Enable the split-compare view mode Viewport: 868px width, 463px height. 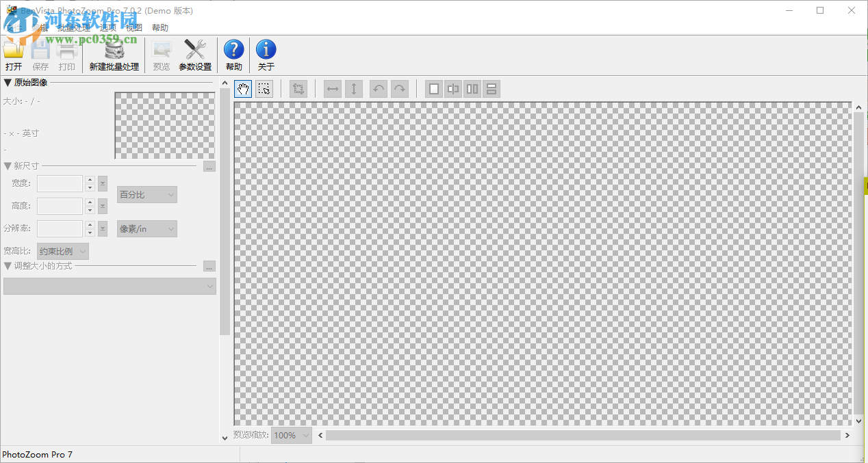click(x=452, y=89)
